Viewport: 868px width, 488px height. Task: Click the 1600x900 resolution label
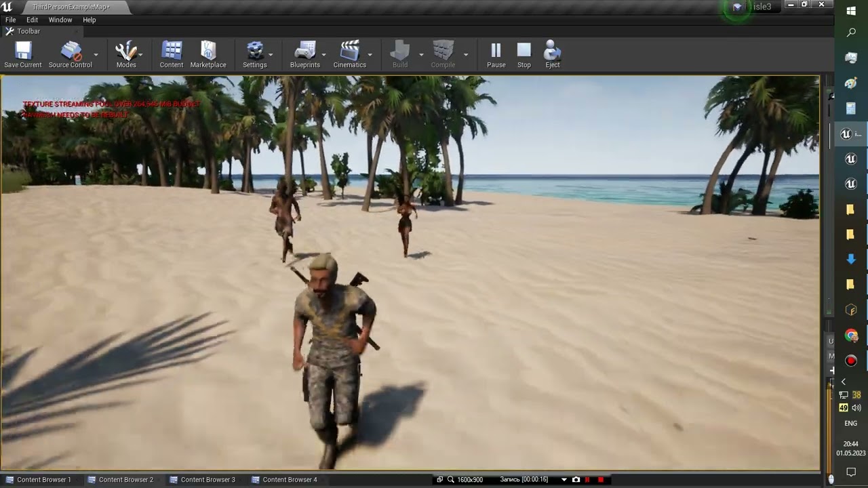(x=470, y=480)
